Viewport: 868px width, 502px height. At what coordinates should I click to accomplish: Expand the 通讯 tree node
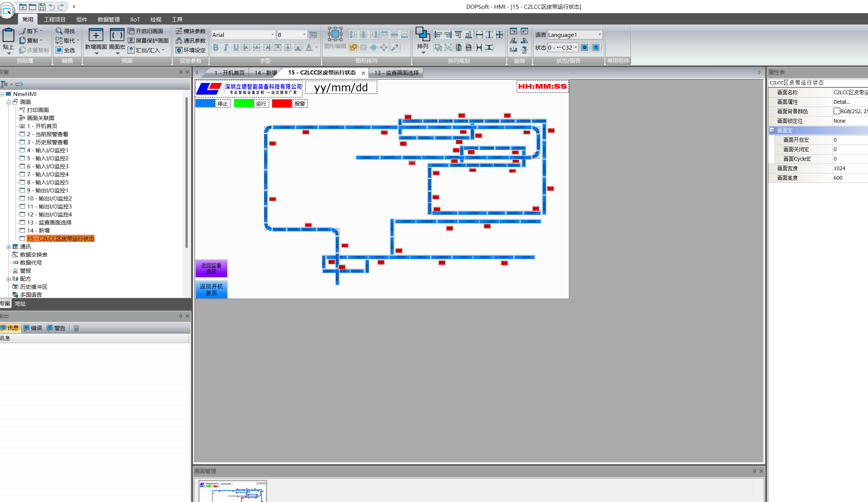click(x=8, y=247)
